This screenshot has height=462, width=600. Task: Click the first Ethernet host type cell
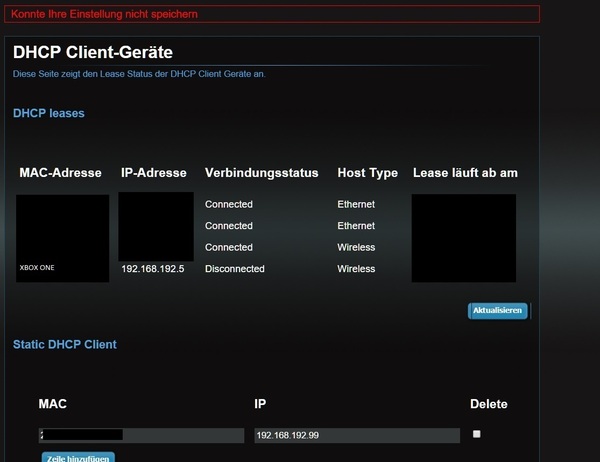pos(356,204)
